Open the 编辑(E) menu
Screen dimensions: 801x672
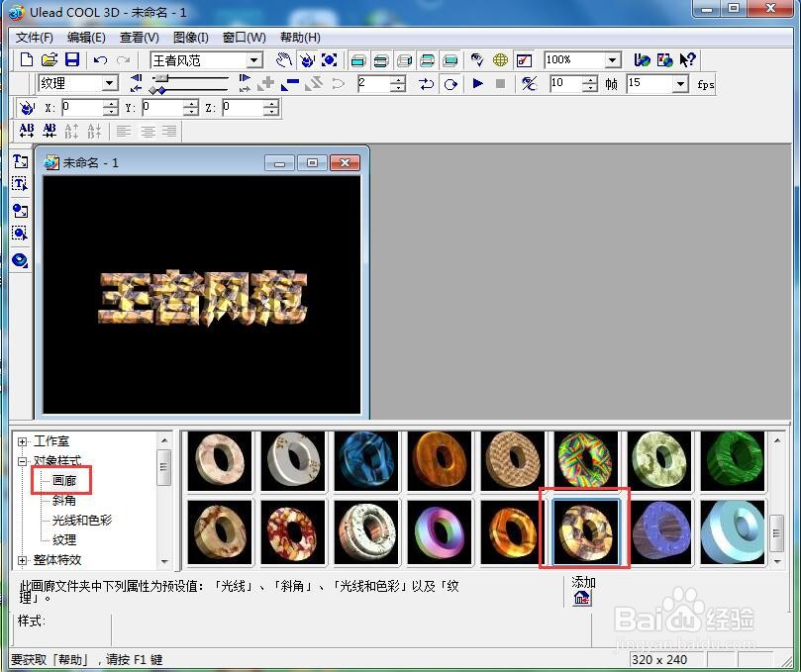click(x=86, y=38)
